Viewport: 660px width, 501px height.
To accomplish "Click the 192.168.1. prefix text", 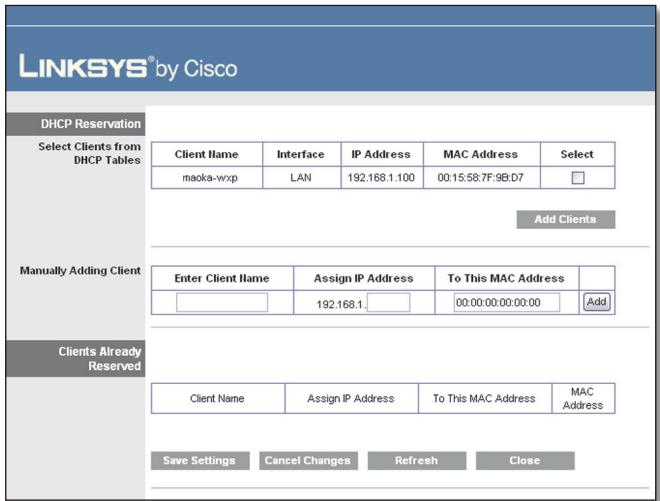I will point(341,304).
